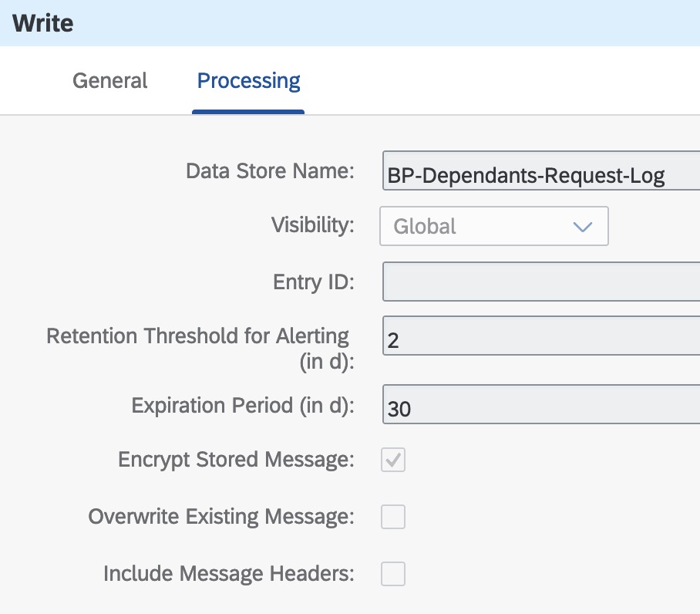The image size is (700, 614).
Task: Click the Retention Threshold for Alerting label
Action: [200, 349]
